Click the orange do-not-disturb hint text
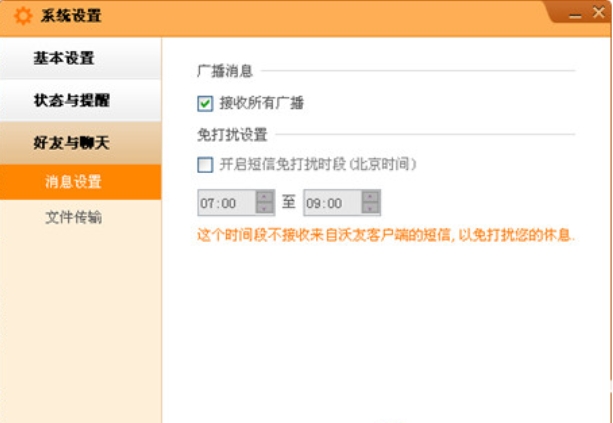 [386, 236]
